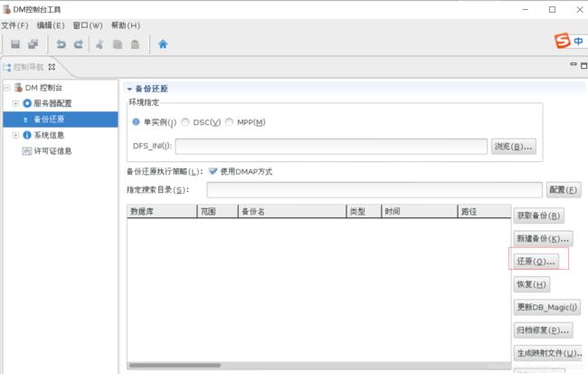
Task: Sort table by 范围 column header
Action: click(217, 211)
